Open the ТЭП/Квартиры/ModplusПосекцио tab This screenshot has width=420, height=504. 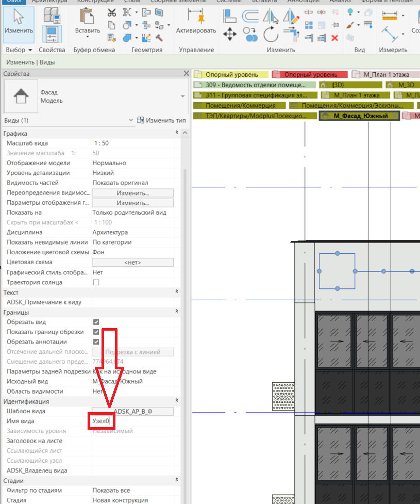pos(255,116)
